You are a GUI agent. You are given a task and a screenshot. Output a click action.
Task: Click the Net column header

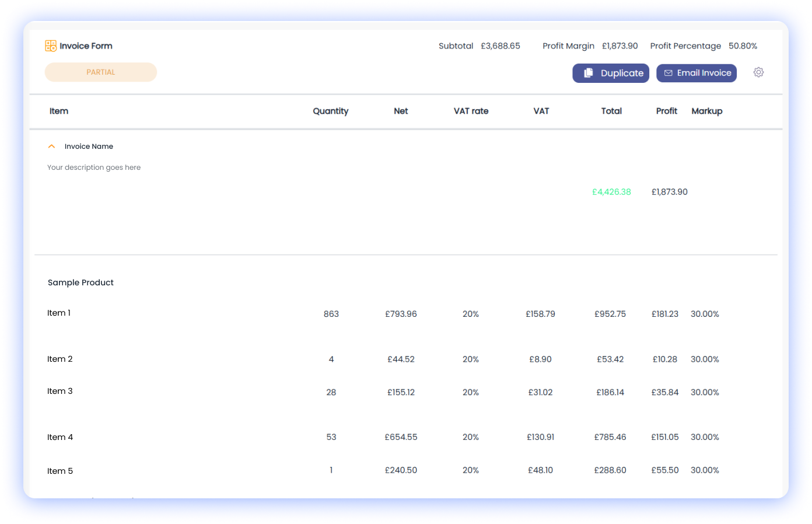coord(401,111)
